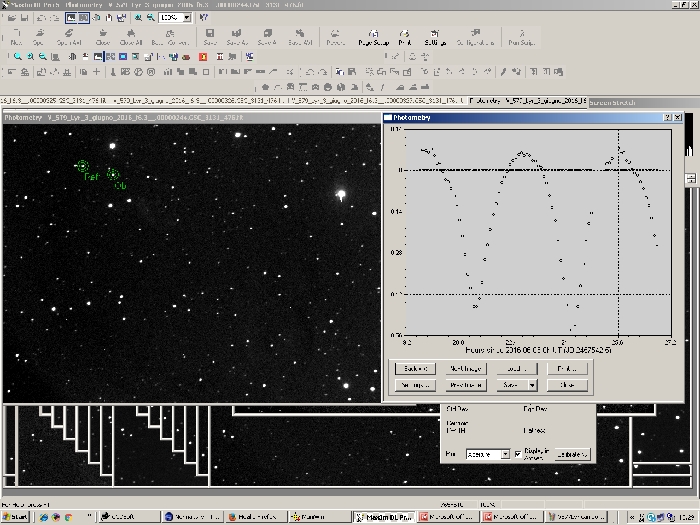Click the Ref star marker on the image
This screenshot has height=525, width=700.
[82, 166]
